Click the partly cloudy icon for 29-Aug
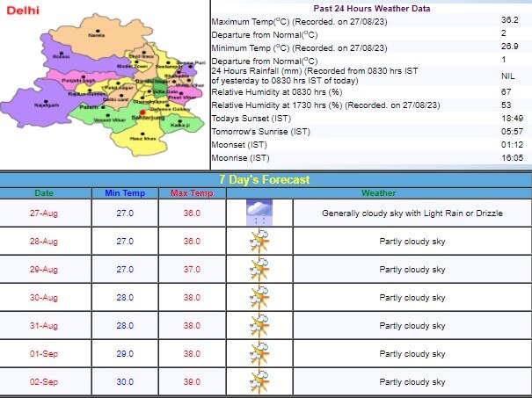This screenshot has height=398, width=532. (x=259, y=269)
